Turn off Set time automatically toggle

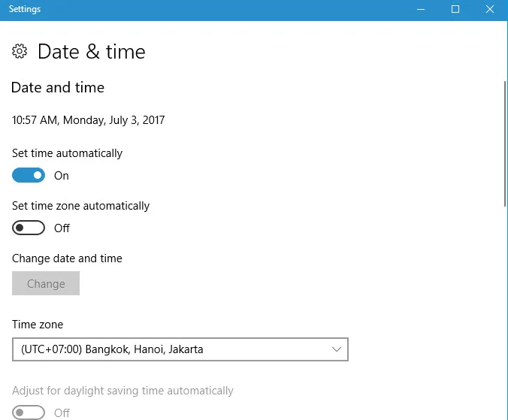pos(29,176)
